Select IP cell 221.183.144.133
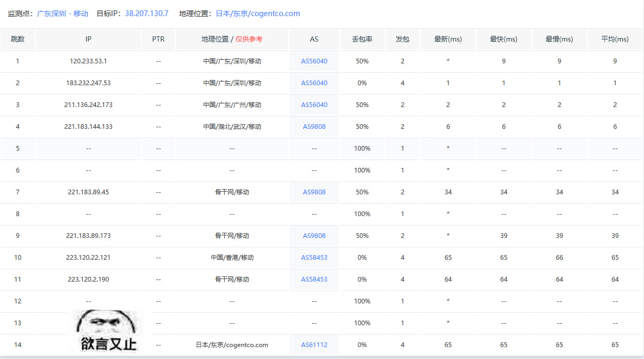This screenshot has height=359, width=644. click(x=88, y=127)
